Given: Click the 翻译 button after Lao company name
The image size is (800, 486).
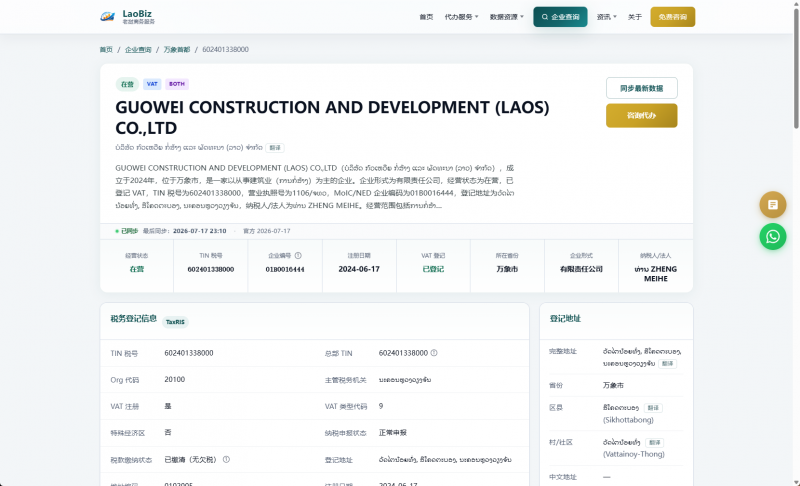Looking at the screenshot, I should coord(275,148).
